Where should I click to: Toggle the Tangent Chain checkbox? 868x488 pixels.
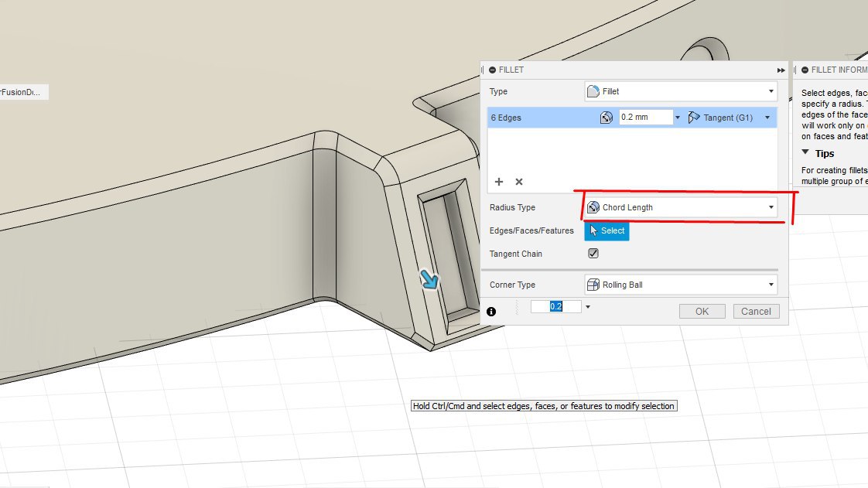pyautogui.click(x=593, y=254)
